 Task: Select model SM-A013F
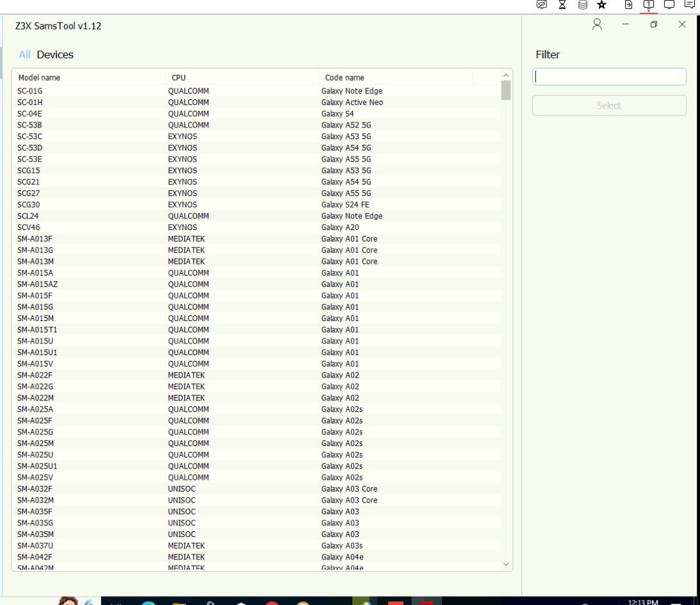click(x=257, y=239)
